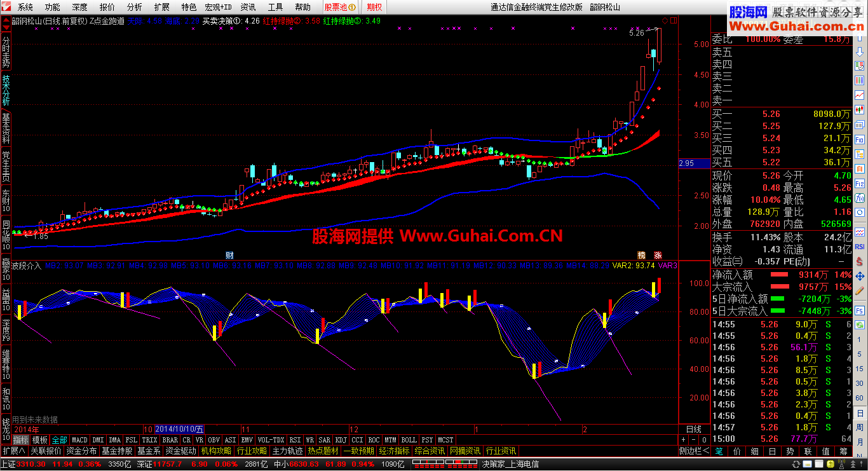
Task: Click the RSI icon in right toolbar
Action: point(859,246)
